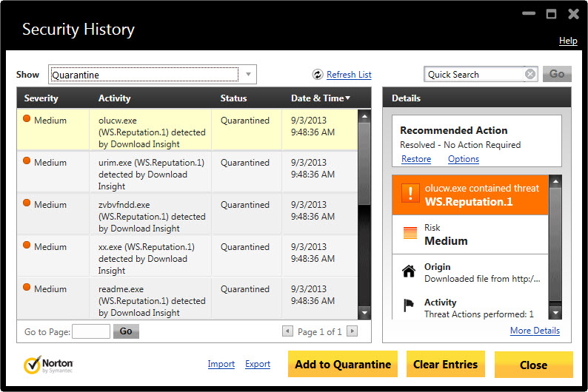Click inside the Go to Page field
Screen dimensions: 588x392
click(91, 331)
